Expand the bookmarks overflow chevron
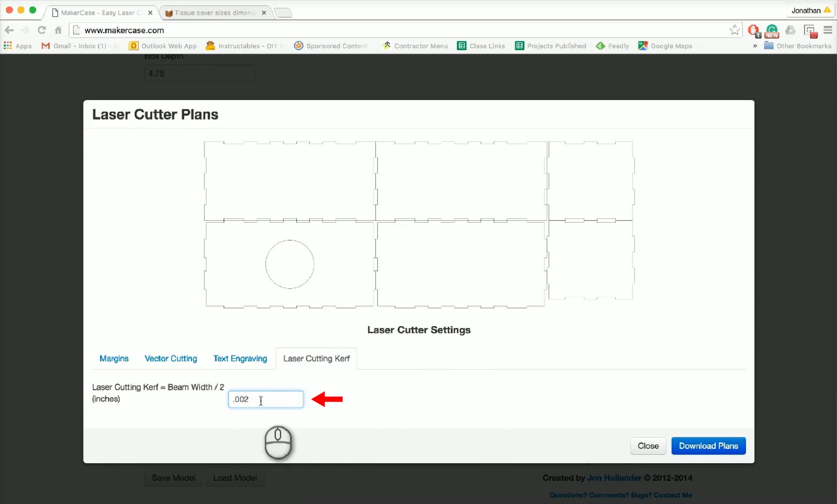Image resolution: width=837 pixels, height=504 pixels. pos(755,46)
